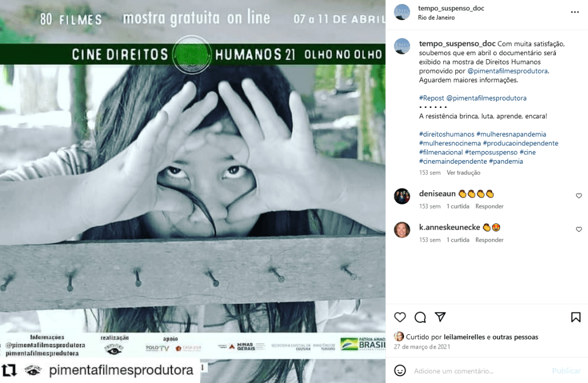Click the Cine Direitos Humanos poster image
Screen dimensions: 588x383
[193, 192]
